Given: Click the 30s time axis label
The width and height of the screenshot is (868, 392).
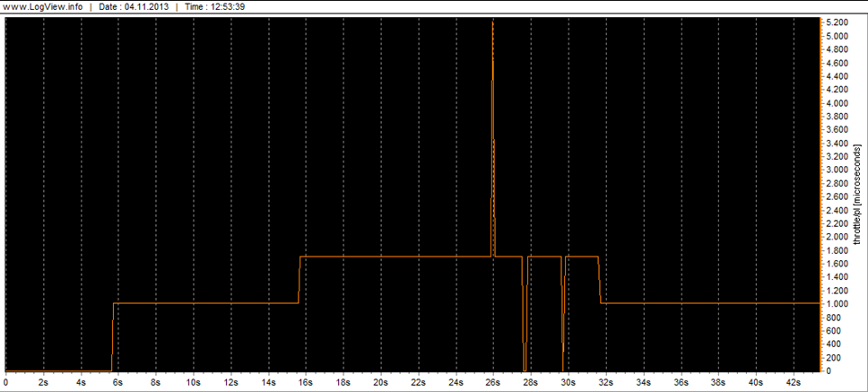Looking at the screenshot, I should pos(569,382).
